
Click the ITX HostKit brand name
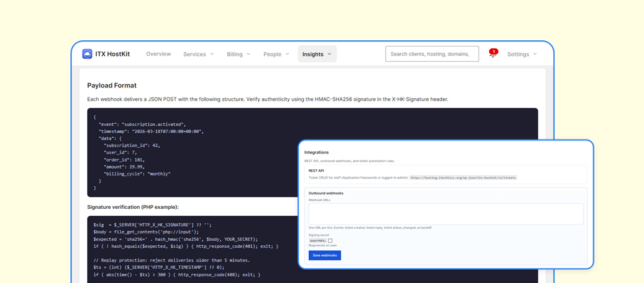coord(113,54)
